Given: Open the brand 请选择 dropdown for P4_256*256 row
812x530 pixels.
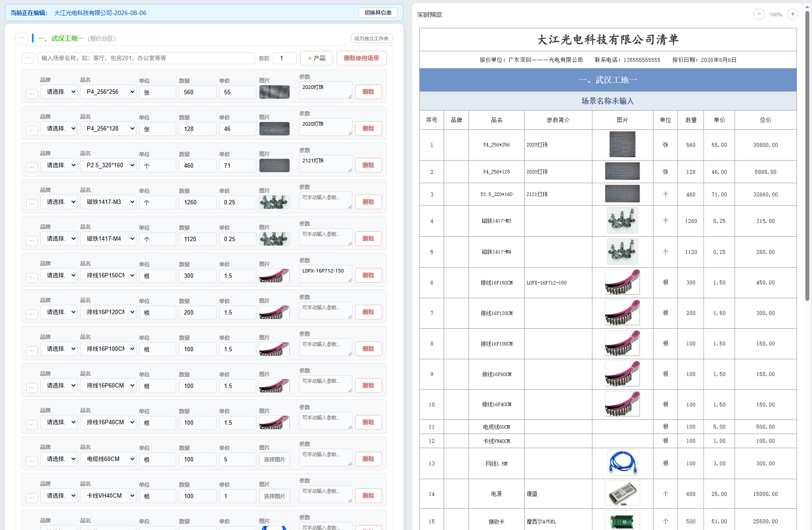Looking at the screenshot, I should [x=59, y=92].
